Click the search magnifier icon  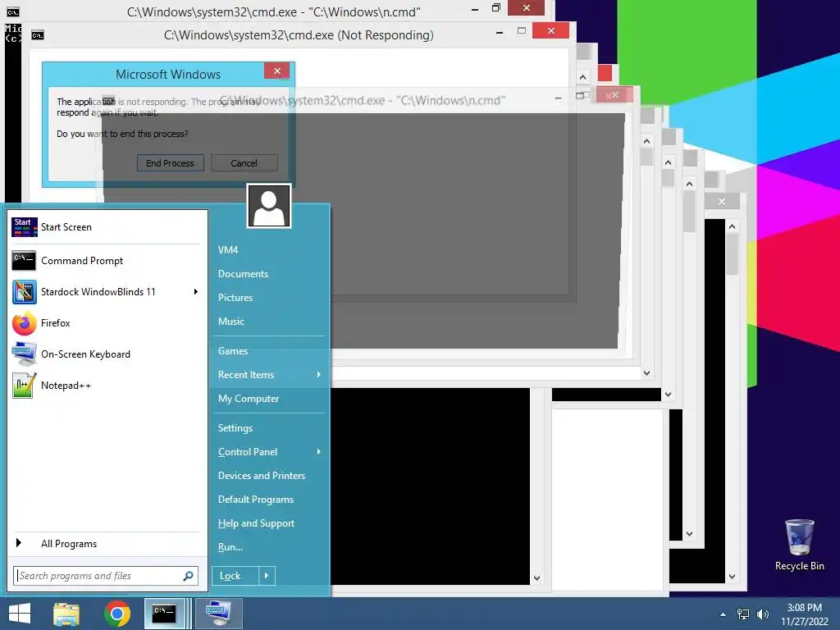[x=188, y=576]
